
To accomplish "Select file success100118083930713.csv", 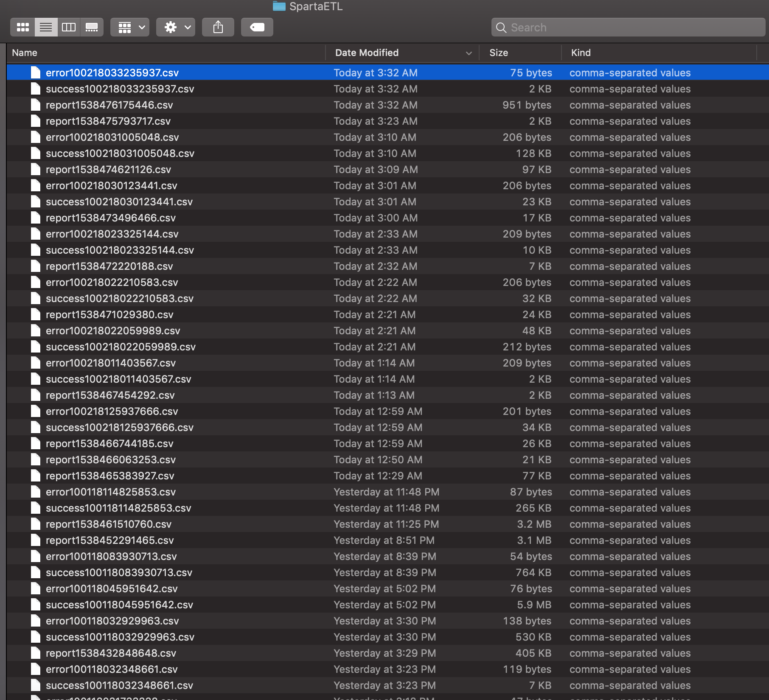I will click(x=388, y=572).
